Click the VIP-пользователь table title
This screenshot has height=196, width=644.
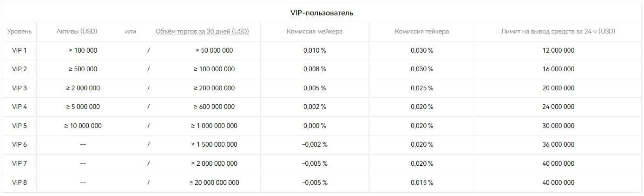click(322, 13)
